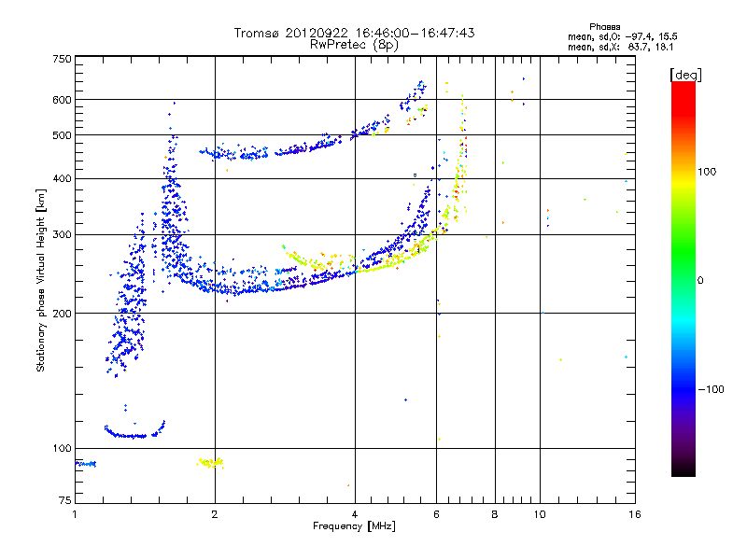Click the y-axis tick label '750'
The width and height of the screenshot is (747, 560).
[x=62, y=59]
